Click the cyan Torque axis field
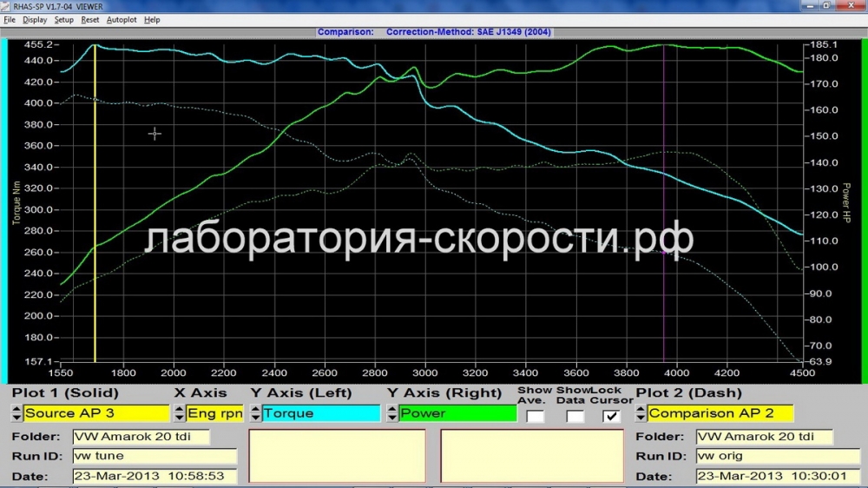This screenshot has height=488, width=868. click(321, 414)
